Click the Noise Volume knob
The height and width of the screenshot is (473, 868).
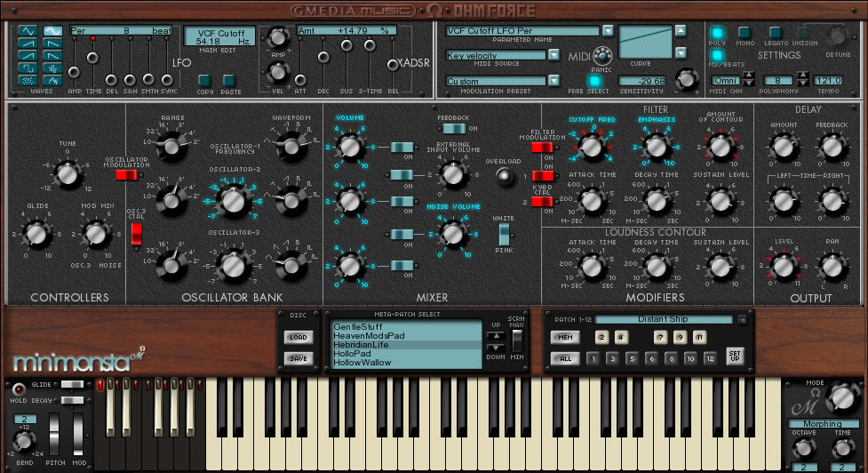(x=453, y=235)
